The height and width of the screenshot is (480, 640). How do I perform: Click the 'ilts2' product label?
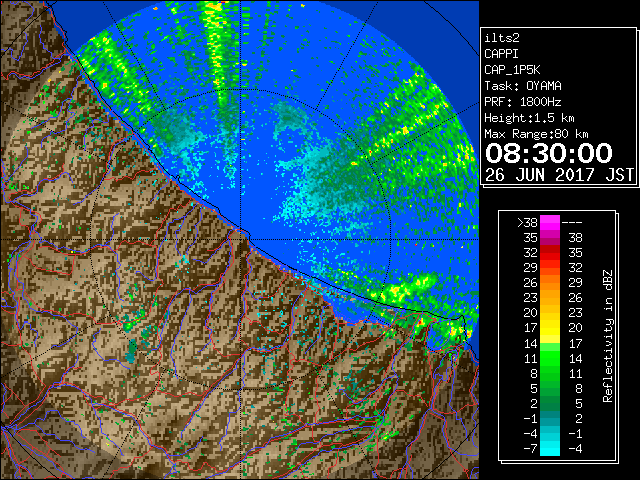point(502,38)
